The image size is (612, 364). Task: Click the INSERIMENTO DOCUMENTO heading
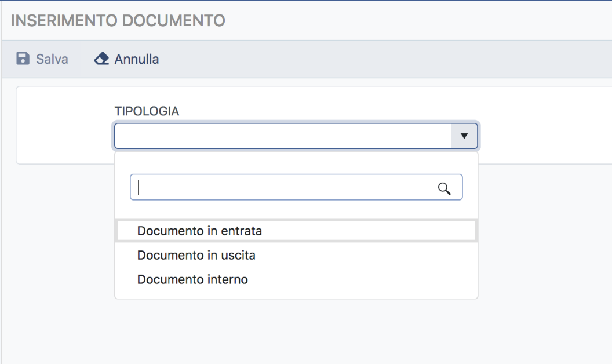(118, 21)
